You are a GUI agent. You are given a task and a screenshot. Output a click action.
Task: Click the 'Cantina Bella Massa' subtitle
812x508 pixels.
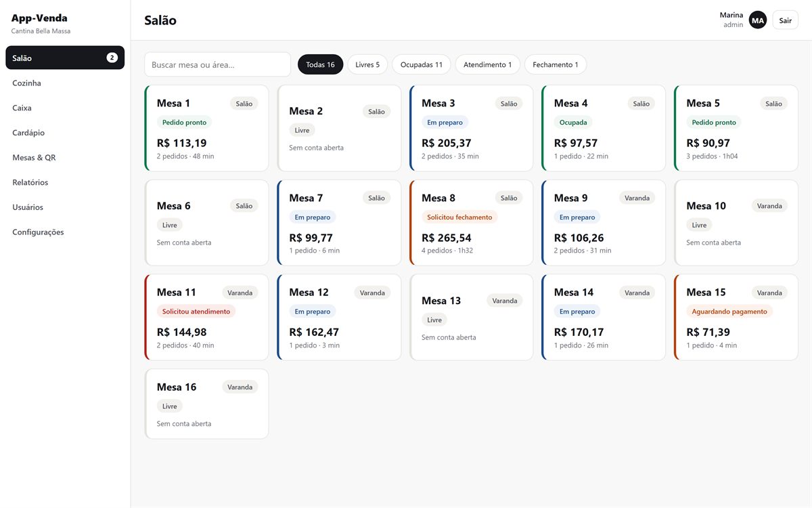[x=41, y=31]
